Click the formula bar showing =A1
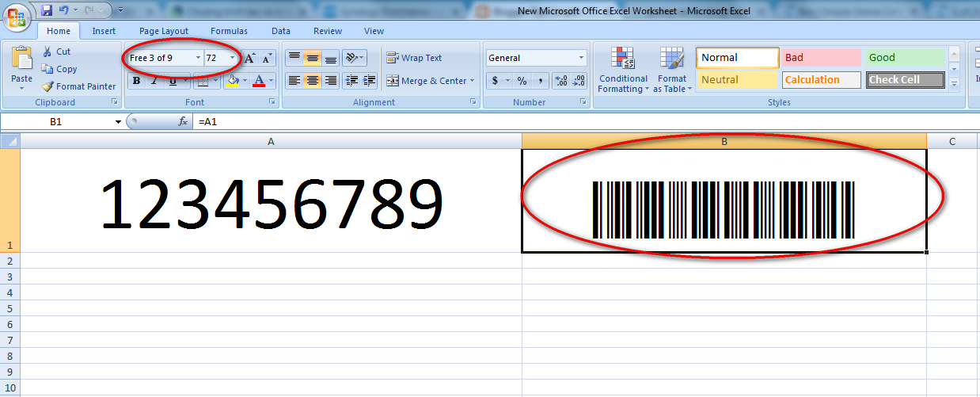The image size is (980, 397). [586, 121]
